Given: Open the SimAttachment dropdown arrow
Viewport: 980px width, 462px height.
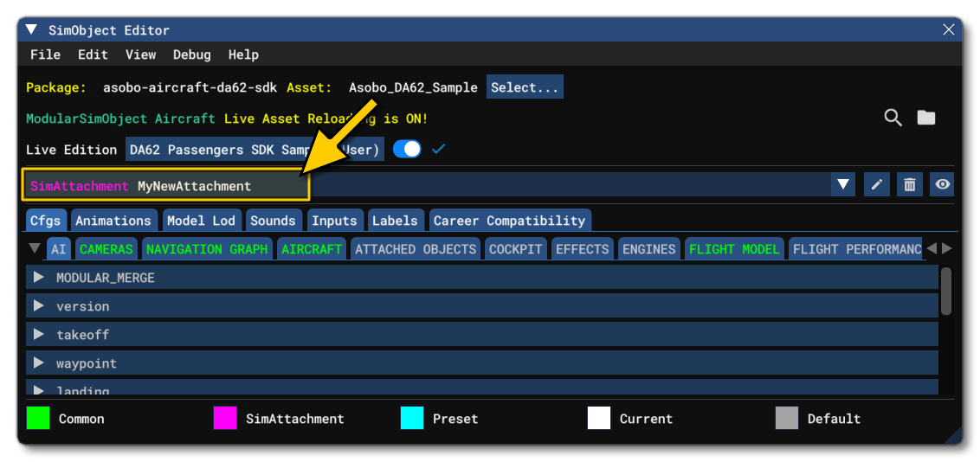Looking at the screenshot, I should coord(843,184).
